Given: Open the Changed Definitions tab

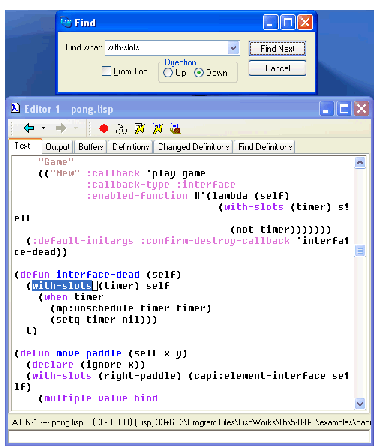Looking at the screenshot, I should [193, 147].
